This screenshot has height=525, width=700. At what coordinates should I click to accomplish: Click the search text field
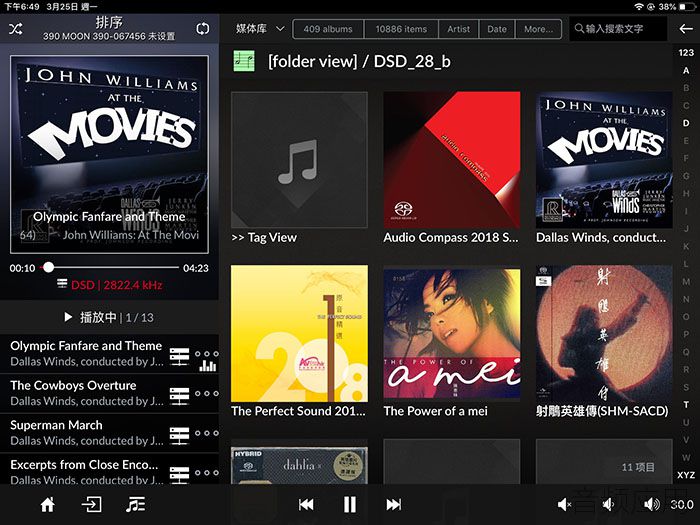point(618,29)
